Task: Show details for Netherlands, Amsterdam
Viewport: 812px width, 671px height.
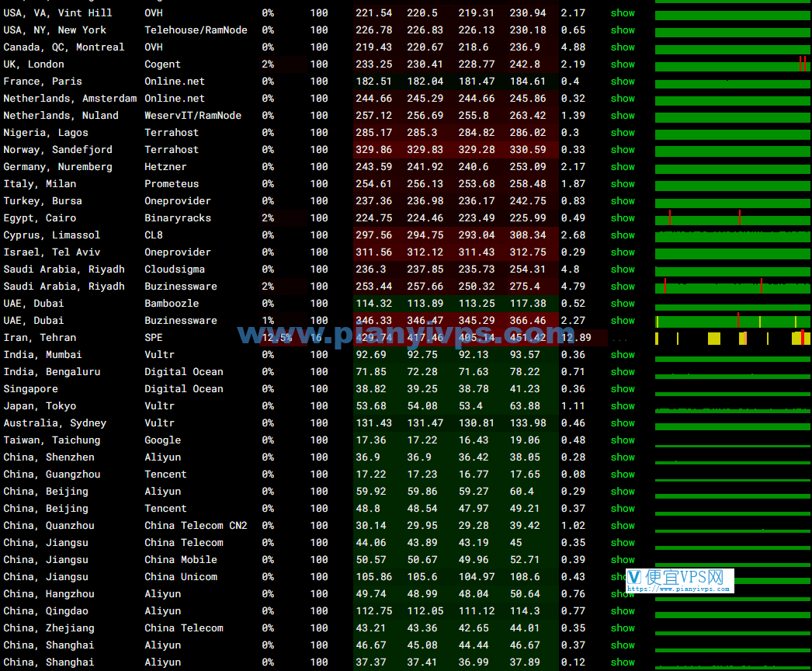Action: 623,99
